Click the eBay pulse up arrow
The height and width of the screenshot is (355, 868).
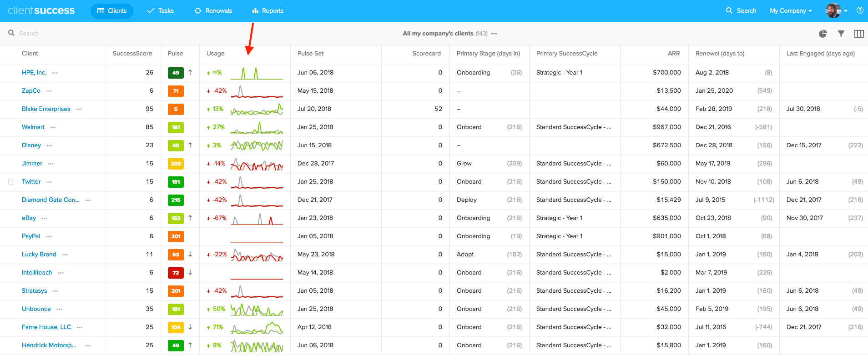190,218
